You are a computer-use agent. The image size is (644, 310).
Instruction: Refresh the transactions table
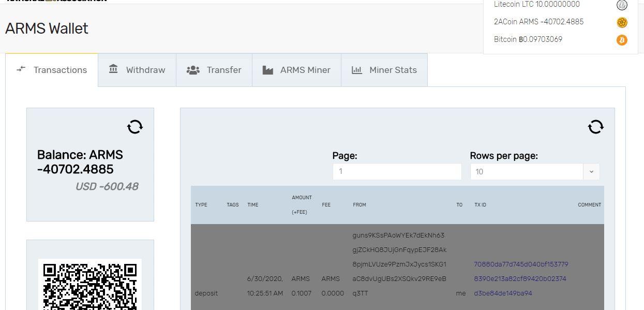pyautogui.click(x=596, y=127)
